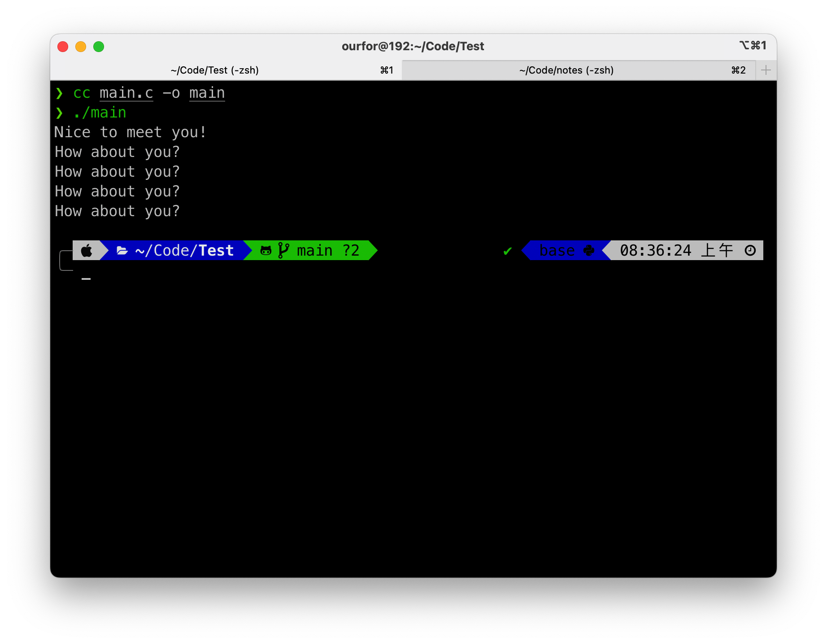Click the green checkmark status icon
Viewport: 827px width, 644px height.
[508, 251]
